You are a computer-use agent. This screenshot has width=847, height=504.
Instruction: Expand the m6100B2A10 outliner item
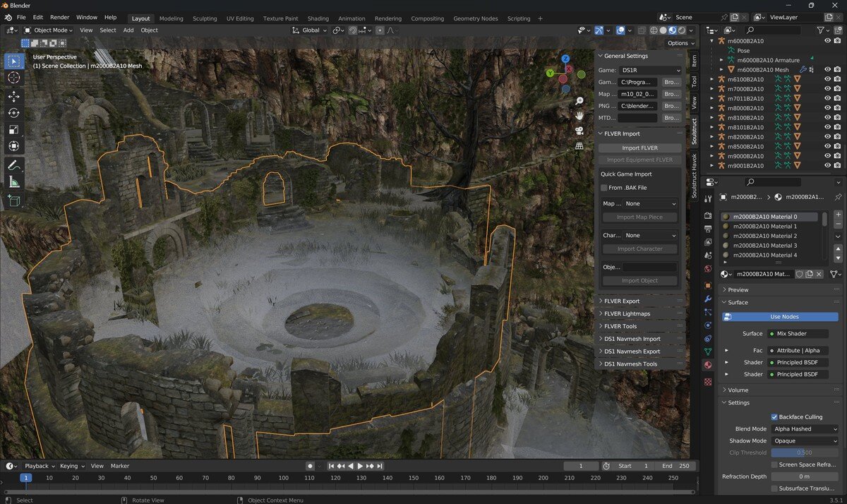[711, 79]
